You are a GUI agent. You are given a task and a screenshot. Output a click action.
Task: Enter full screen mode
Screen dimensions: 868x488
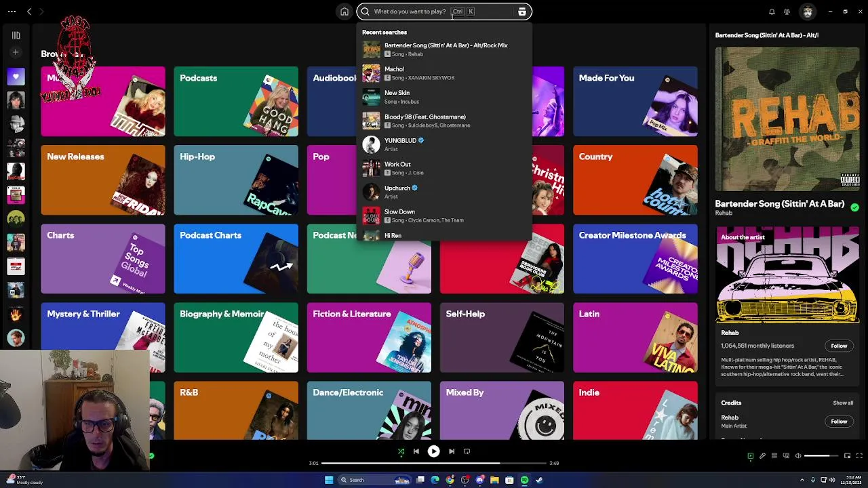click(x=859, y=456)
